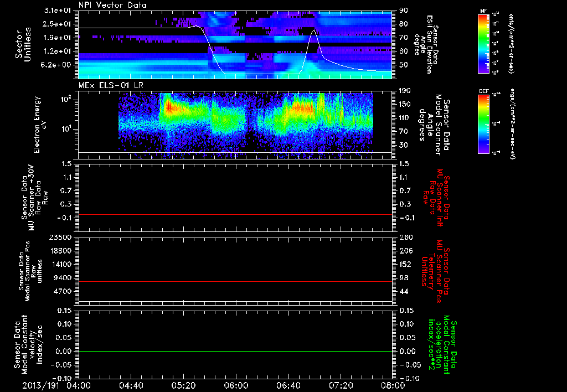This screenshot has height=392, width=567.
Task: Select the 'Sector Unitless' axis label
Action: (x=23, y=44)
